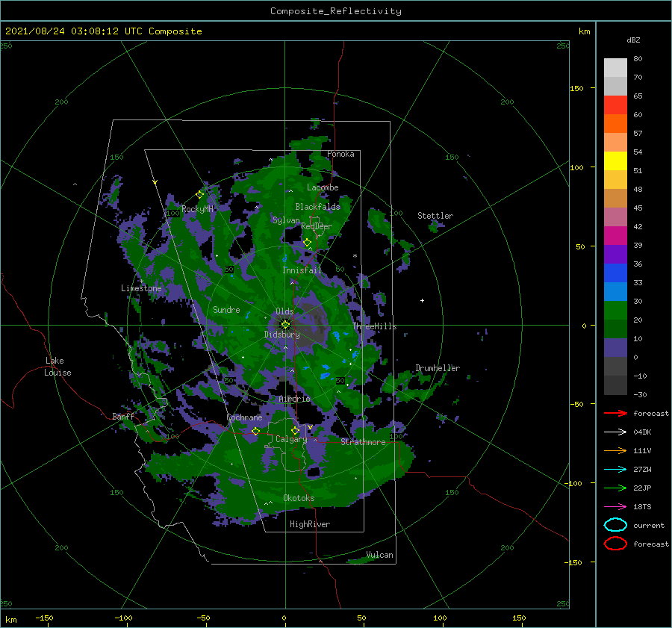Image resolution: width=672 pixels, height=628 pixels.
Task: Select the Ponoka map label
Action: click(340, 154)
